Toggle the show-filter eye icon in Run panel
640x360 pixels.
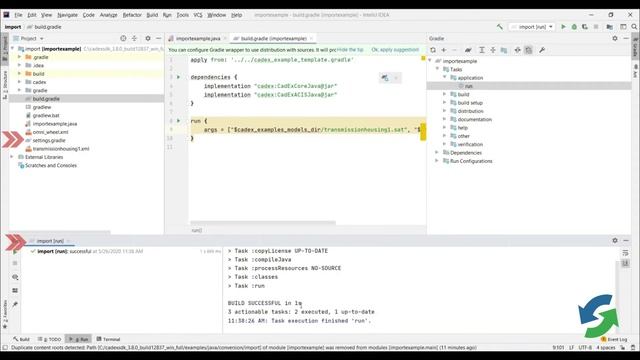(x=15, y=277)
